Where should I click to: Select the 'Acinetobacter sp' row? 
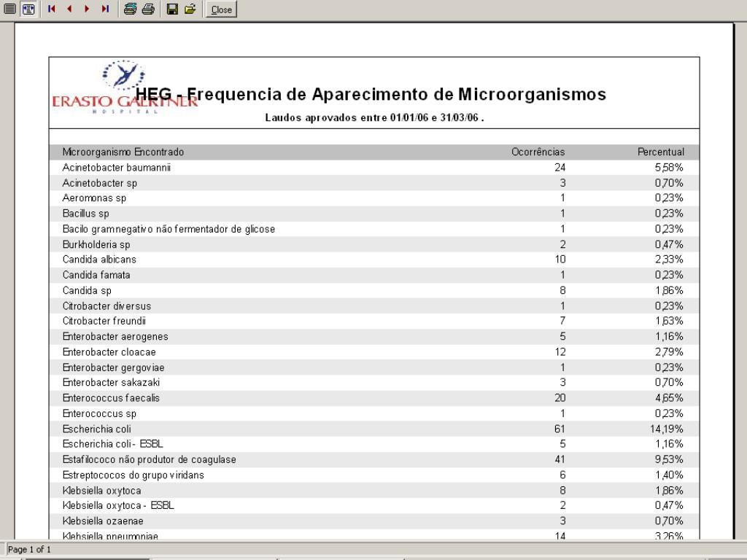(374, 183)
